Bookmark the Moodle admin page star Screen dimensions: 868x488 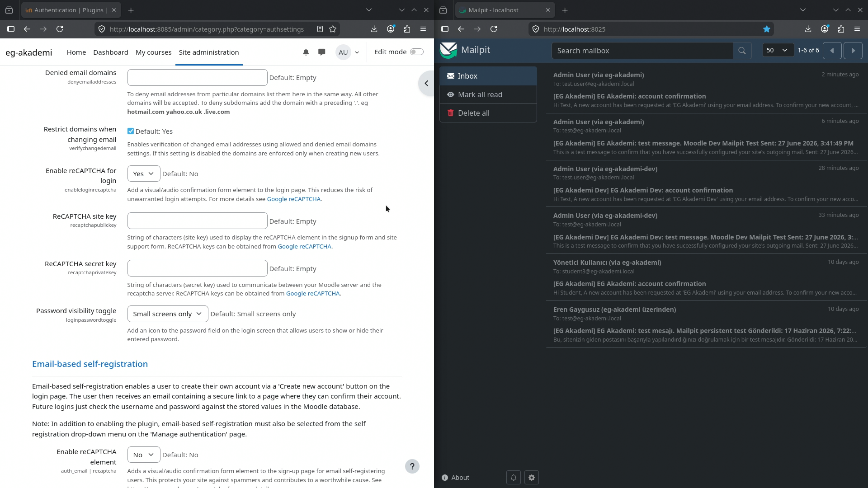tap(333, 29)
